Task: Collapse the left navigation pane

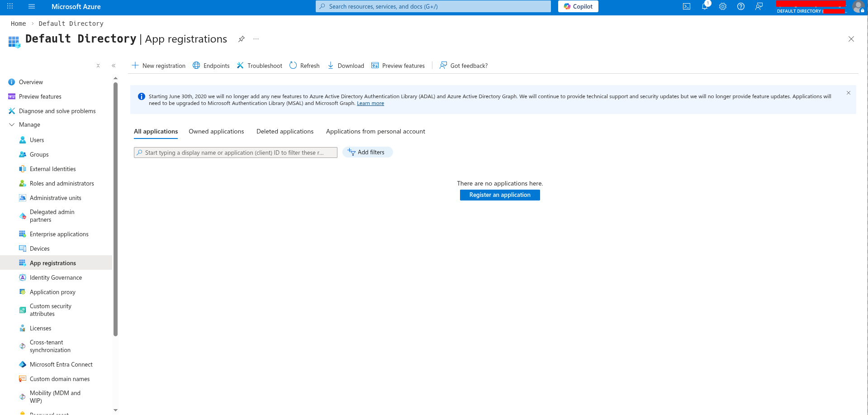Action: coord(114,65)
